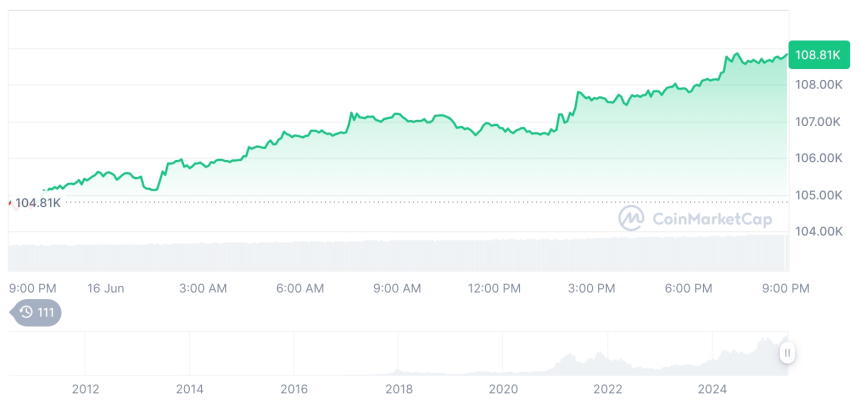
Task: Click the CoinMarketCap circular logo icon
Action: click(631, 218)
